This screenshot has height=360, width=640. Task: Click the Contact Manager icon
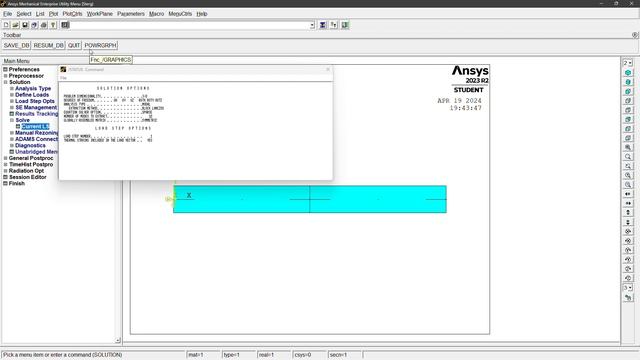345,25
